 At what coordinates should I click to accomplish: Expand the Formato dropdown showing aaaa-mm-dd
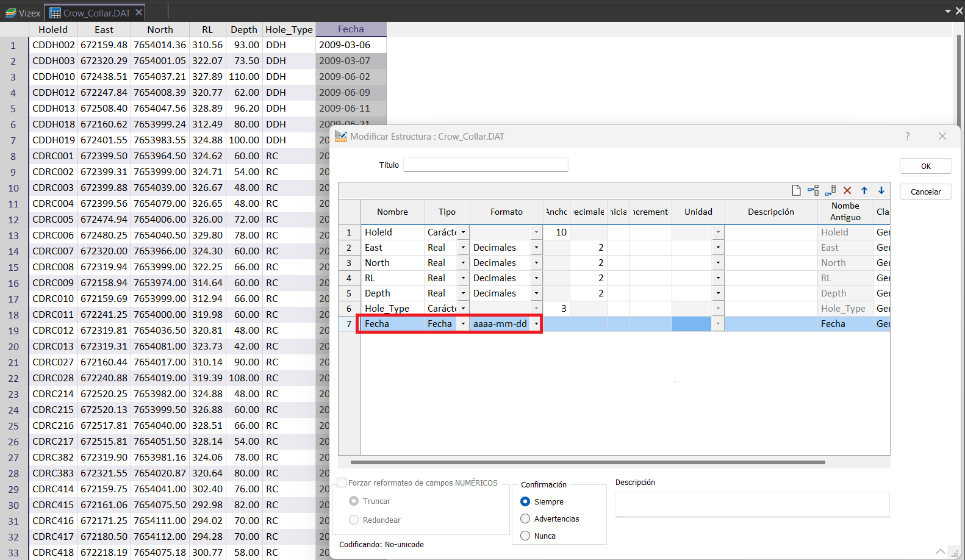coord(536,324)
